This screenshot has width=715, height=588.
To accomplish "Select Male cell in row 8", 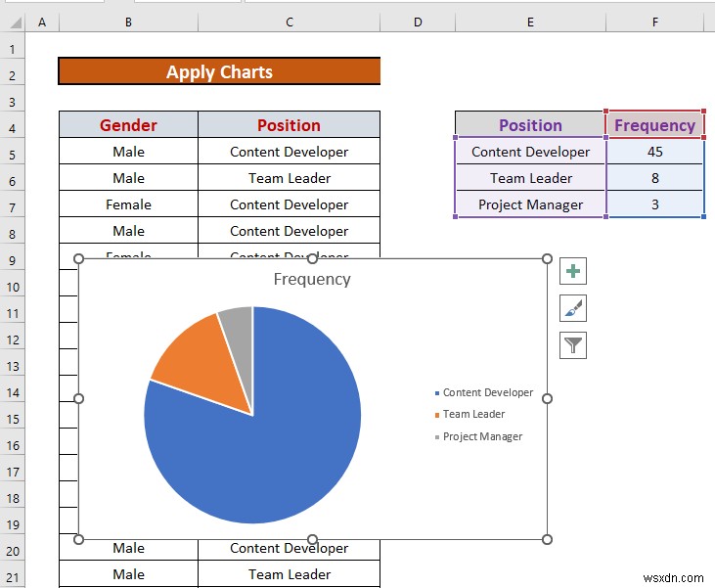I will (128, 231).
